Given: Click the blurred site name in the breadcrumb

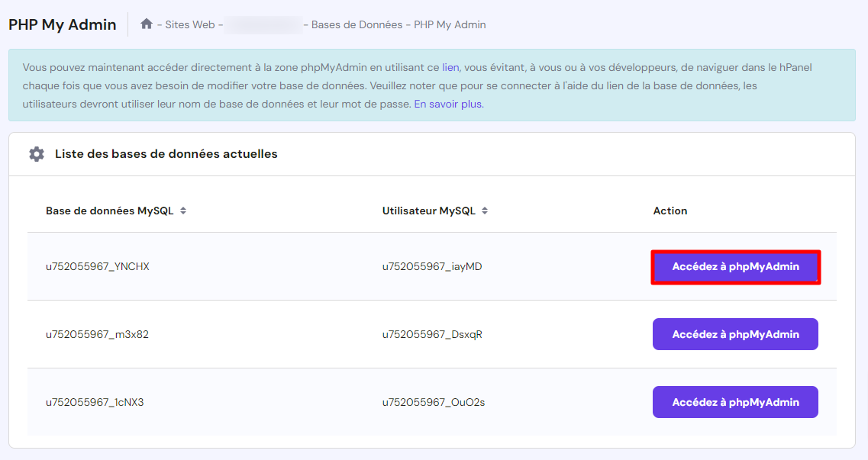Looking at the screenshot, I should click(x=264, y=24).
